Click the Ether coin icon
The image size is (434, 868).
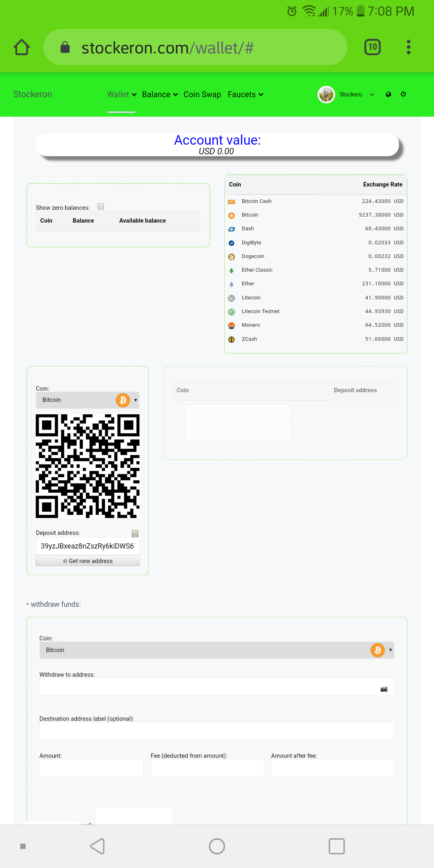coord(231,284)
